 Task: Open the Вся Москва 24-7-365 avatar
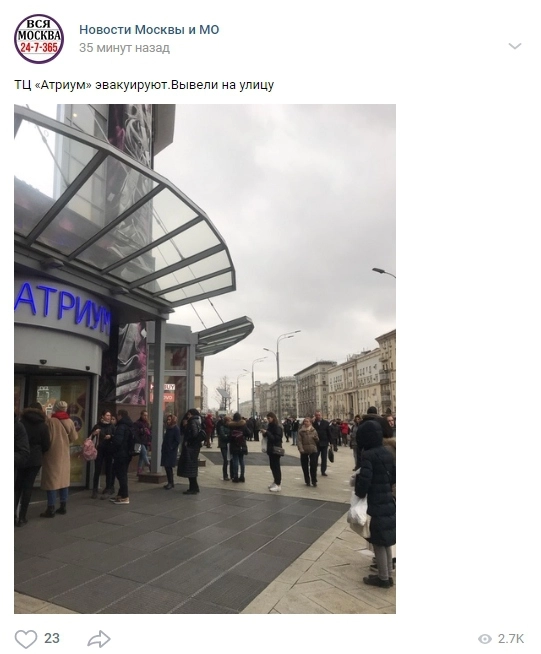39,38
